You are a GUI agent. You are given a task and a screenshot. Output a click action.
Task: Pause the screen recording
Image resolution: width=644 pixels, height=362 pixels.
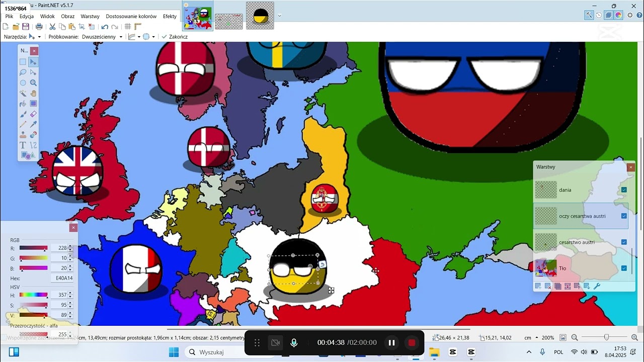coord(391,343)
